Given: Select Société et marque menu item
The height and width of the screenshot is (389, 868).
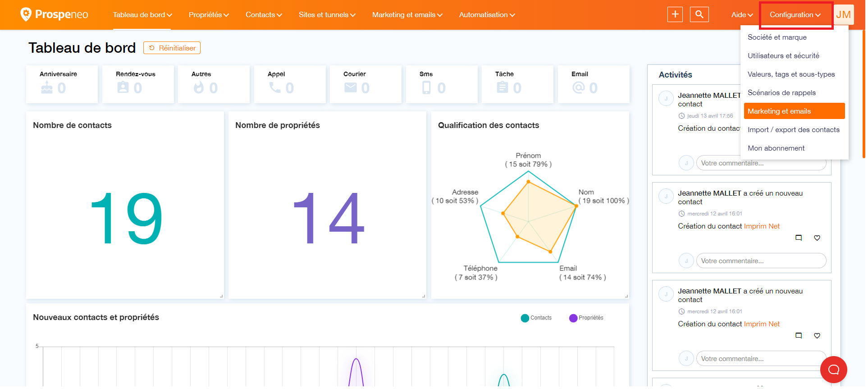Looking at the screenshot, I should 795,37.
